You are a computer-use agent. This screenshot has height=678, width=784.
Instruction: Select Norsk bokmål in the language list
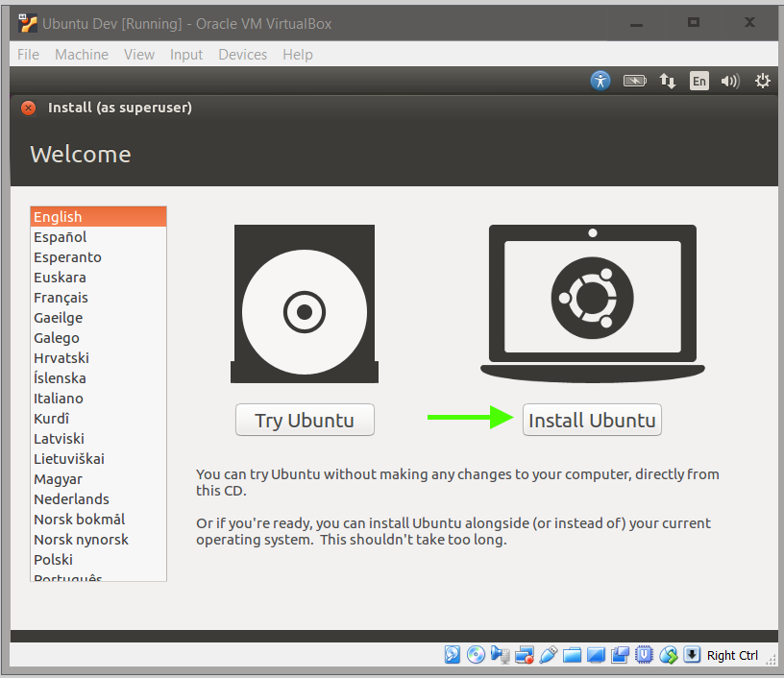[x=99, y=520]
